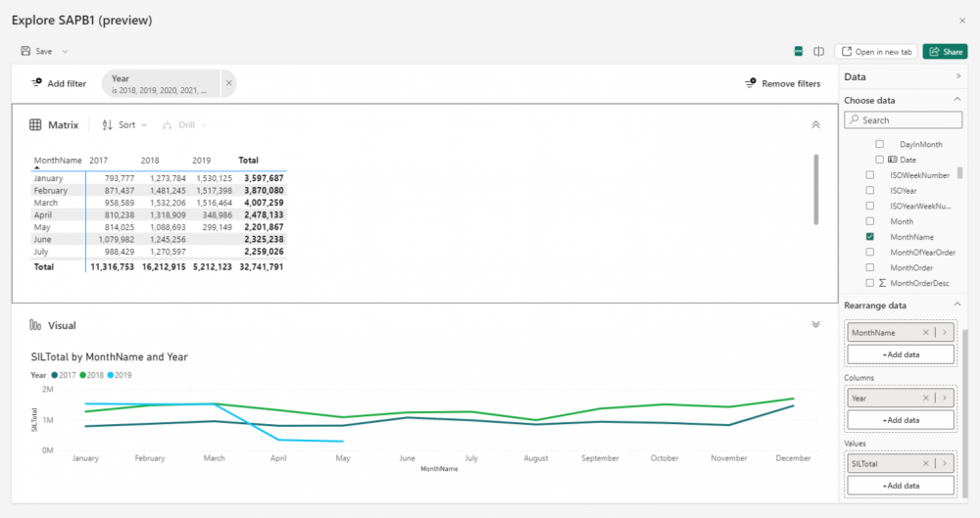
Task: Click the green Share button
Action: pyautogui.click(x=945, y=52)
